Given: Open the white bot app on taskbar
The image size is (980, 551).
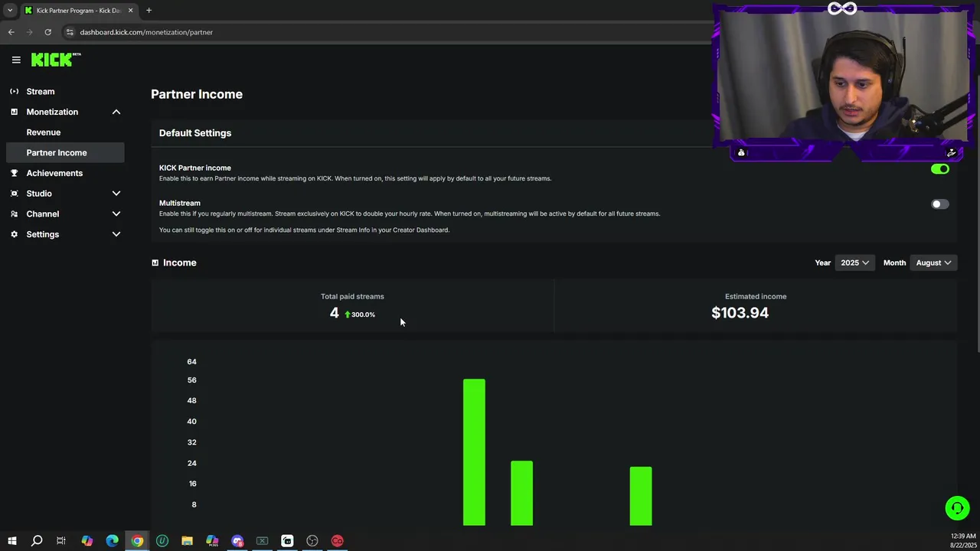Looking at the screenshot, I should click(x=287, y=541).
